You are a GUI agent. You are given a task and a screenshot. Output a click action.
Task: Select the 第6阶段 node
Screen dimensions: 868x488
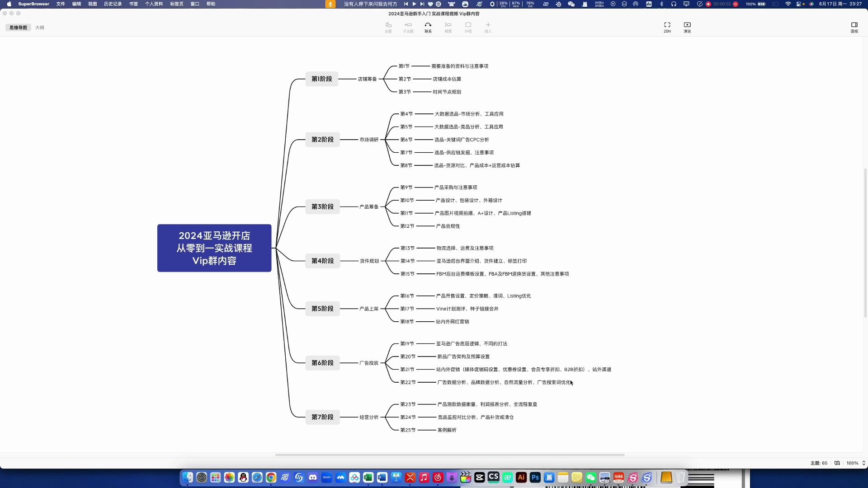pos(322,363)
